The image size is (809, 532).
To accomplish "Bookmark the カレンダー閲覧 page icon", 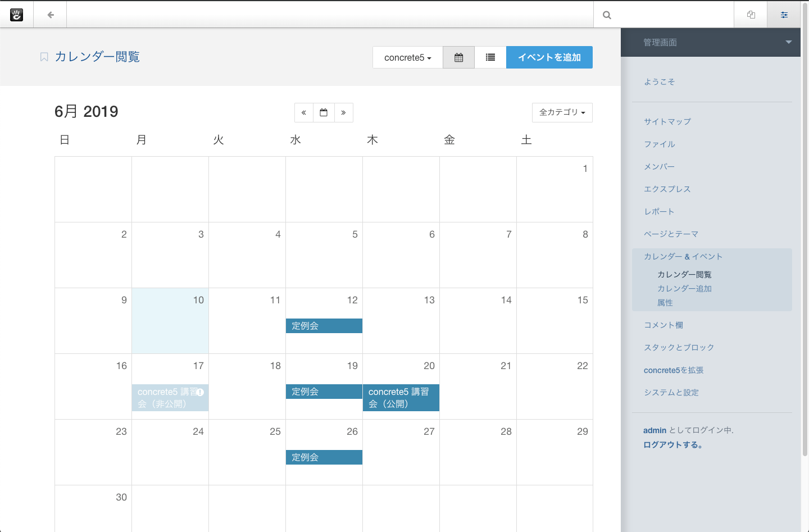I will (x=44, y=57).
